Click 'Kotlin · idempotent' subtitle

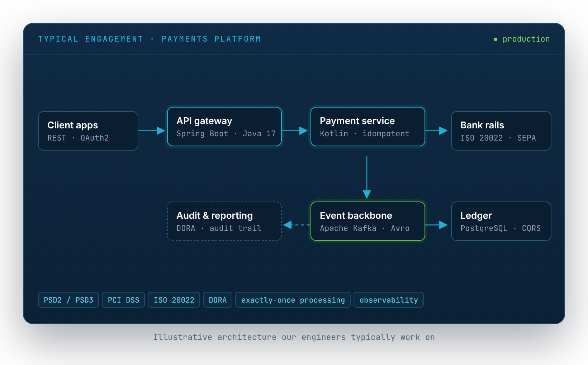pyautogui.click(x=365, y=134)
